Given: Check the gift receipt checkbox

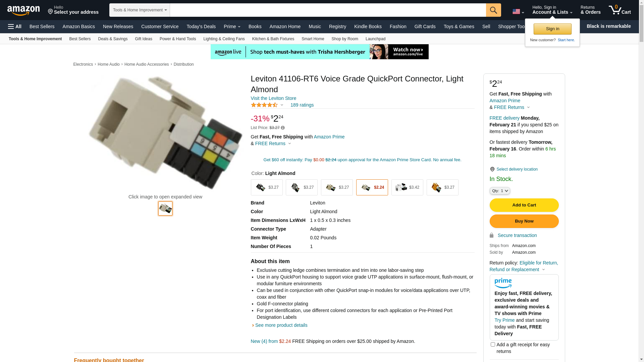Looking at the screenshot, I should [x=493, y=344].
